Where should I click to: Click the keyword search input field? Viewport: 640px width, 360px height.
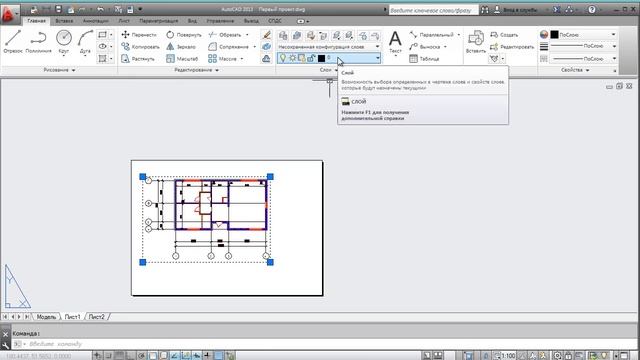tap(433, 10)
